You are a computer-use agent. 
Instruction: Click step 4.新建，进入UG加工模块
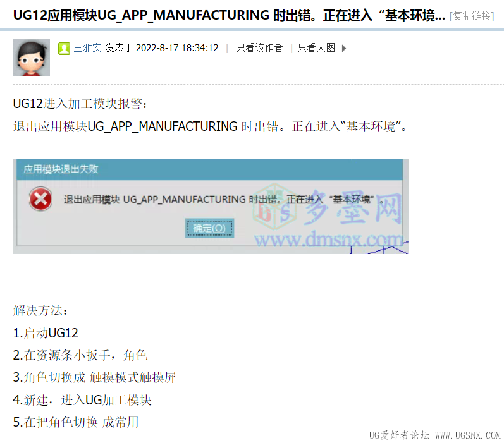coord(82,400)
